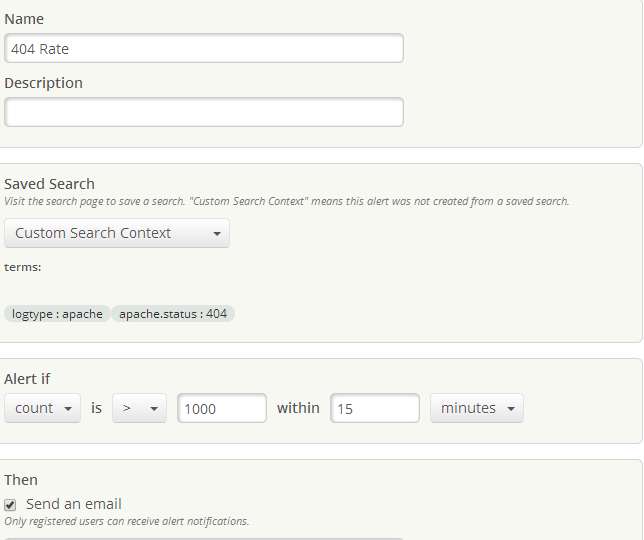Select the apache.status : 404 term tag

173,314
